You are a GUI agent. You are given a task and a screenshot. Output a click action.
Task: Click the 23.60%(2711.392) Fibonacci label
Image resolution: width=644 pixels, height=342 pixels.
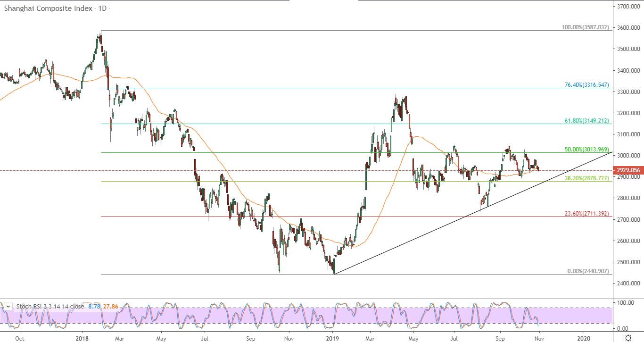[x=586, y=214]
